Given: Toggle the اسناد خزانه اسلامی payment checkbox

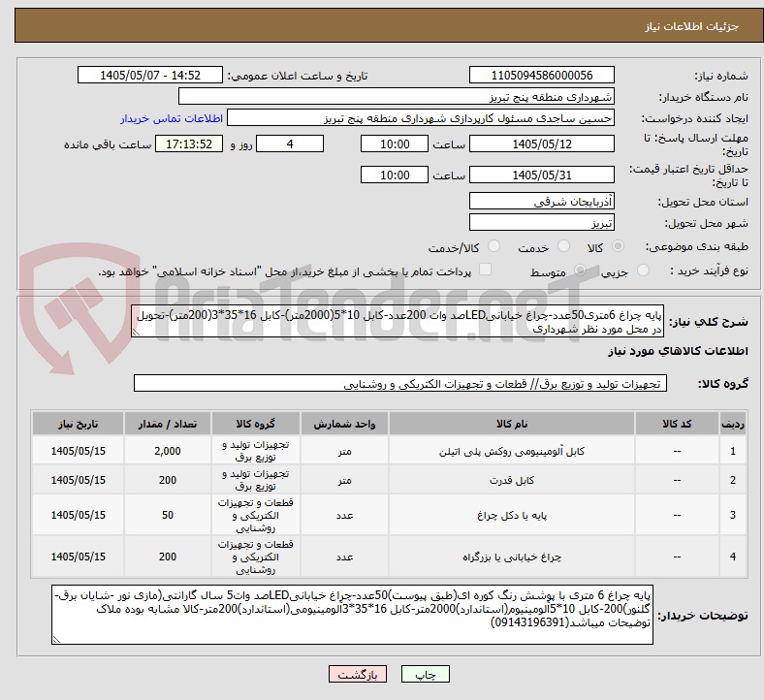Looking at the screenshot, I should pos(486,270).
